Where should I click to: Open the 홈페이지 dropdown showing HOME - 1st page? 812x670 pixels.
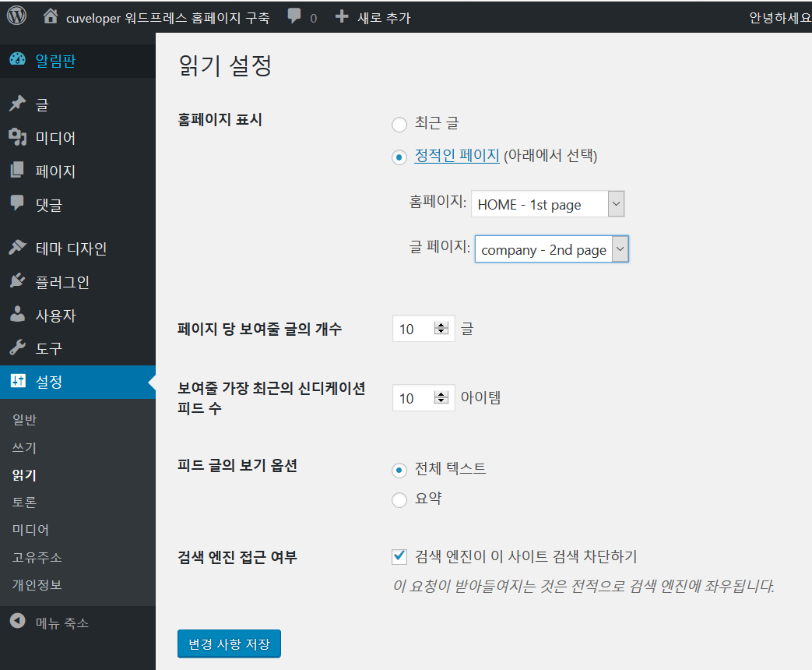pos(548,203)
